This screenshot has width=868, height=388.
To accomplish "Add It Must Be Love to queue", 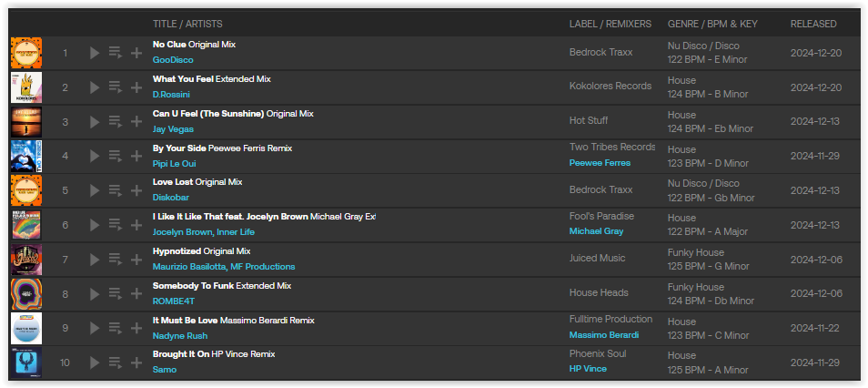I will pyautogui.click(x=116, y=329).
